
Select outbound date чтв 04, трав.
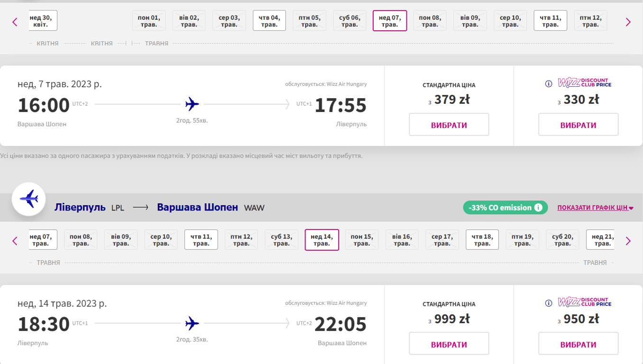(x=269, y=21)
